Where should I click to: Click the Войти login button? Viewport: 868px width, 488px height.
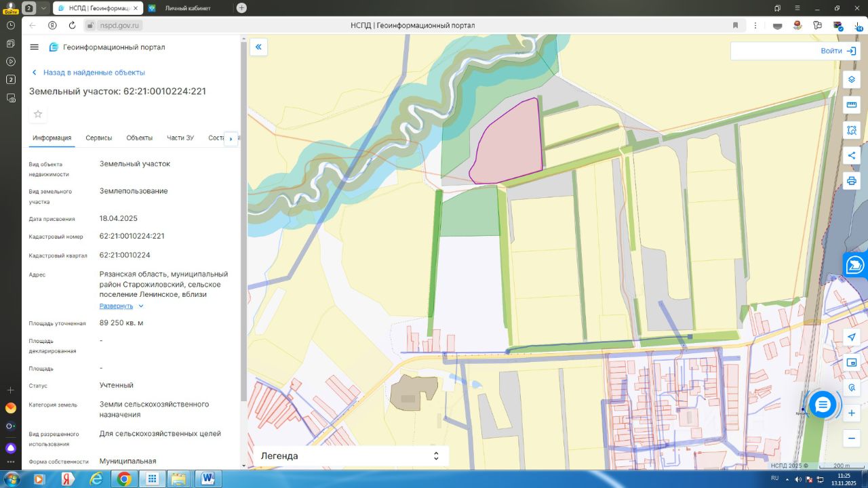point(837,51)
